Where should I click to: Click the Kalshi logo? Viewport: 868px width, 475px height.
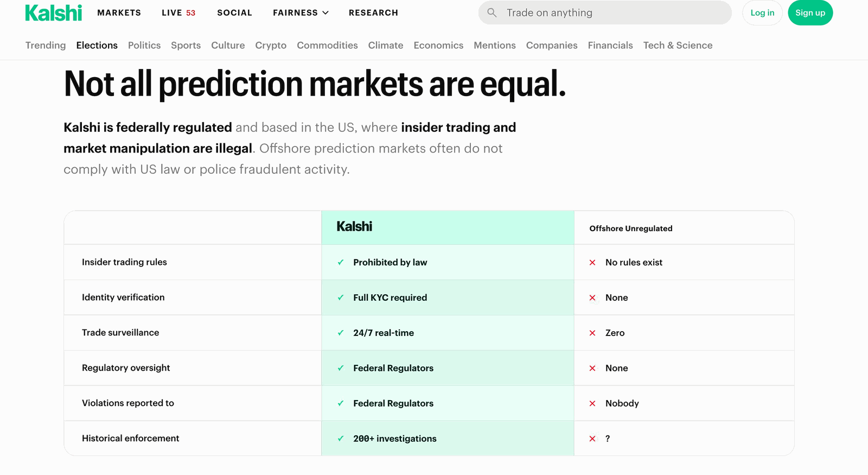(x=54, y=12)
